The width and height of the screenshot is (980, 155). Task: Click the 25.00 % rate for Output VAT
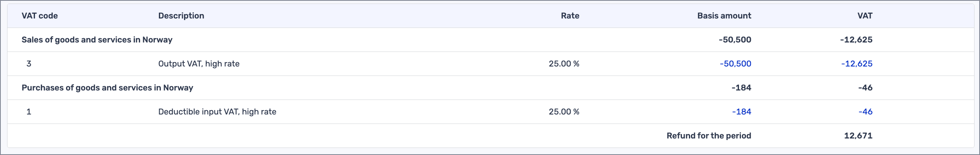(x=564, y=64)
